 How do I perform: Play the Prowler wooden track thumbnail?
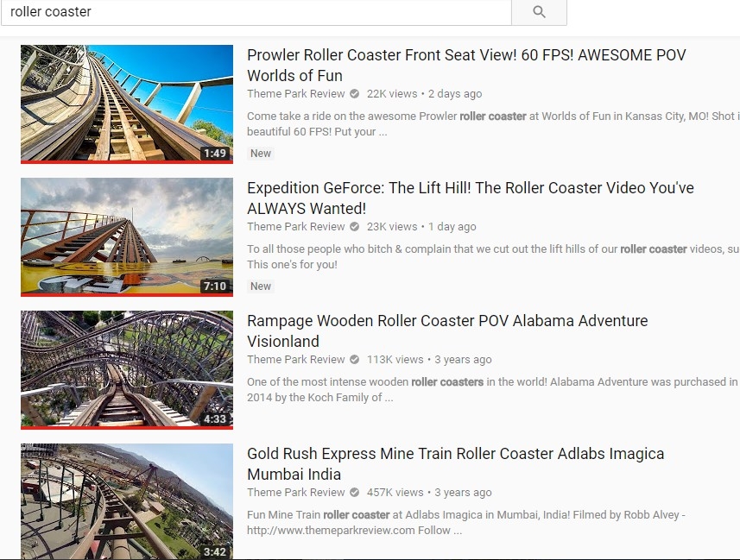point(127,104)
